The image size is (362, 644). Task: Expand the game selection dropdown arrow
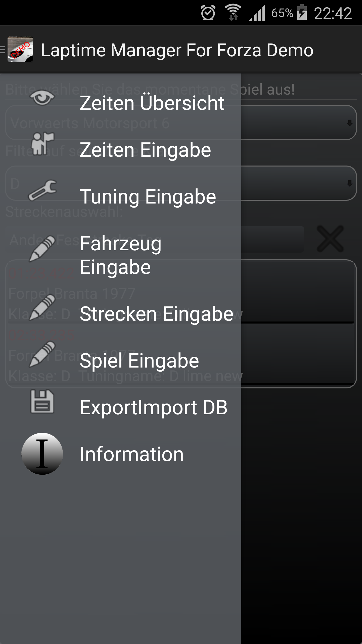click(x=349, y=123)
